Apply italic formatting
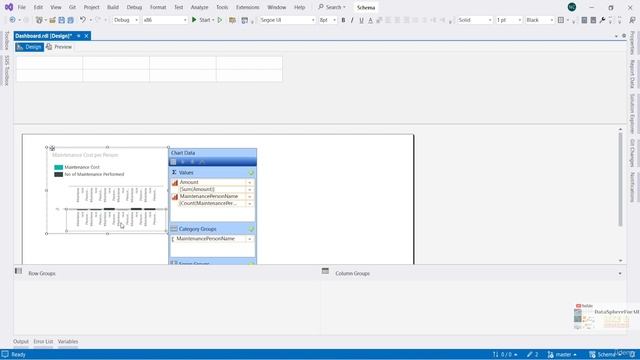This screenshot has width=640, height=360. coord(352,20)
